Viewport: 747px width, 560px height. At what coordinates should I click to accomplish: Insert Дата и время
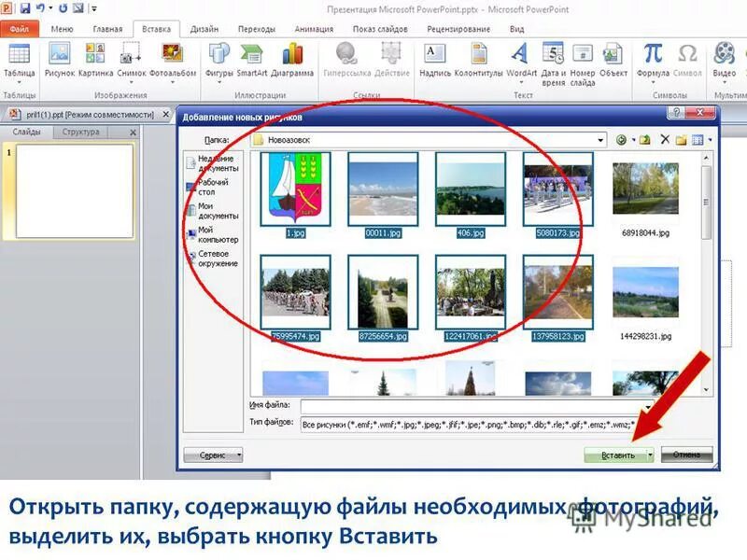point(553,64)
